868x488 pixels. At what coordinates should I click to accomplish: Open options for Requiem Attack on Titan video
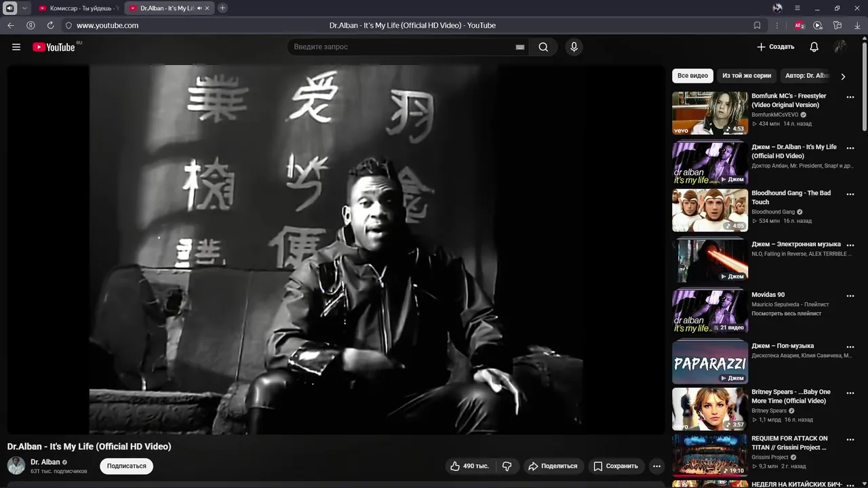(850, 439)
